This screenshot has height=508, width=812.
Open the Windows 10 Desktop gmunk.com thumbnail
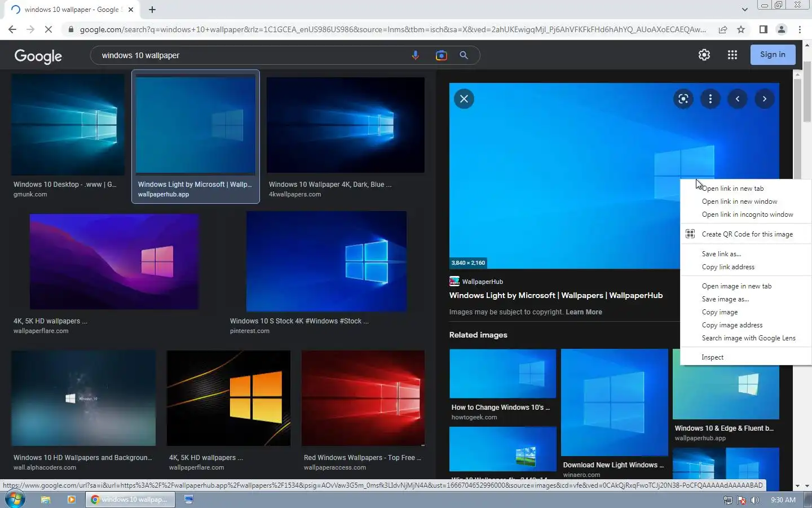68,125
